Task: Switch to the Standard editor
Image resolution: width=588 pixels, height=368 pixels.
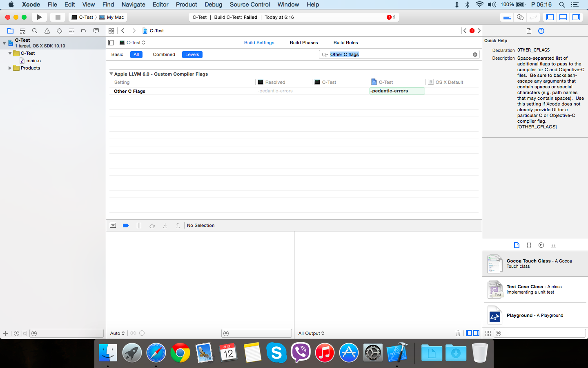Action: coord(507,17)
